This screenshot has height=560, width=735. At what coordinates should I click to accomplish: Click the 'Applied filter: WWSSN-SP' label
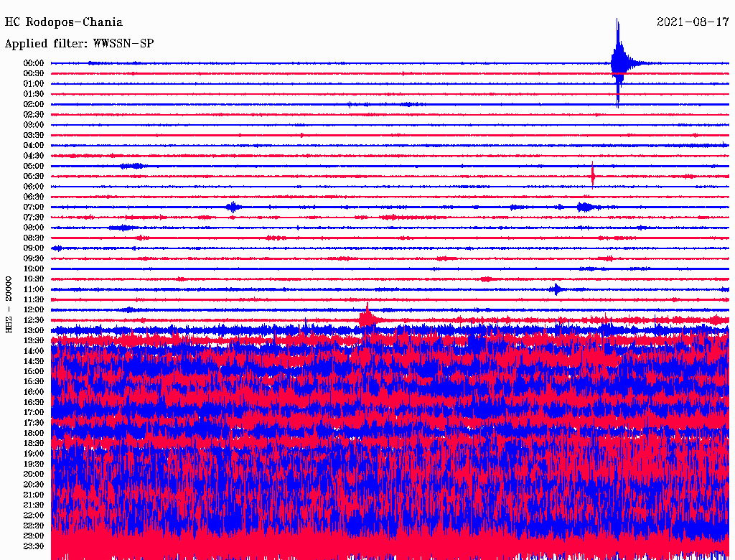(x=79, y=44)
